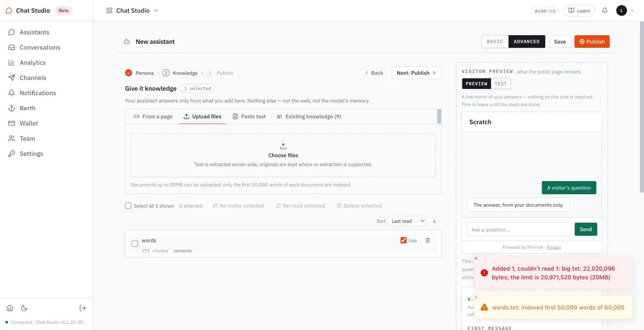This screenshot has width=644, height=330.
Task: Switch visitor preview to TEST
Action: click(x=500, y=84)
